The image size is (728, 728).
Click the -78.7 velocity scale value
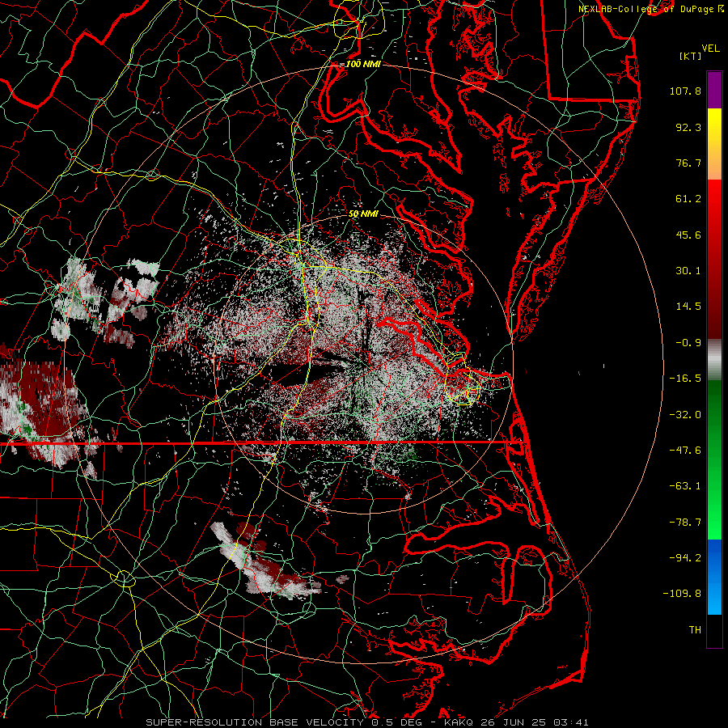[685, 523]
